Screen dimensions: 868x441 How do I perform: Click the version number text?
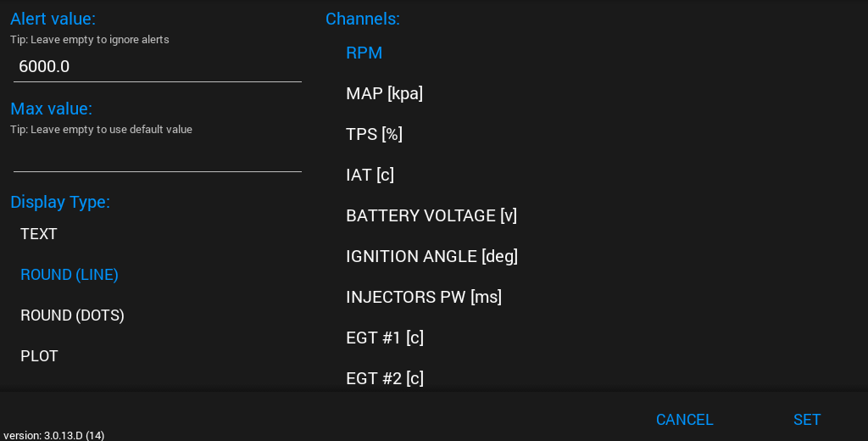pyautogui.click(x=53, y=435)
